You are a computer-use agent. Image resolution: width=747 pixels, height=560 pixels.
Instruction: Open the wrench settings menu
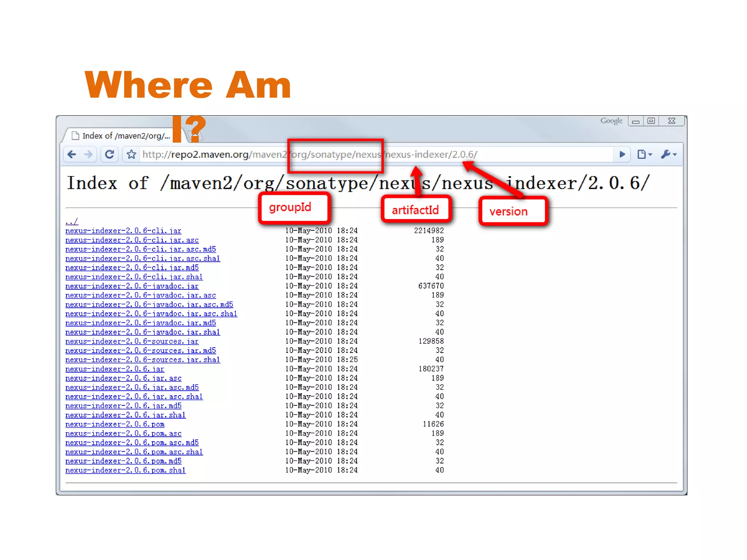pyautogui.click(x=668, y=155)
